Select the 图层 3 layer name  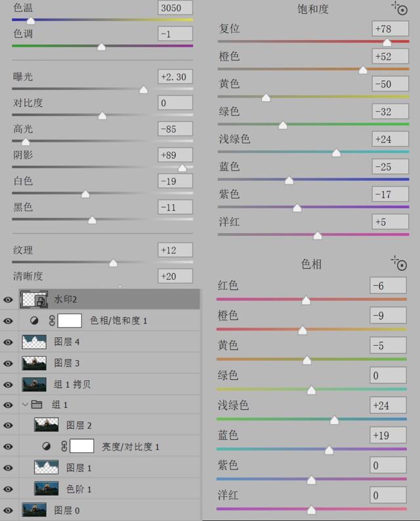[67, 363]
